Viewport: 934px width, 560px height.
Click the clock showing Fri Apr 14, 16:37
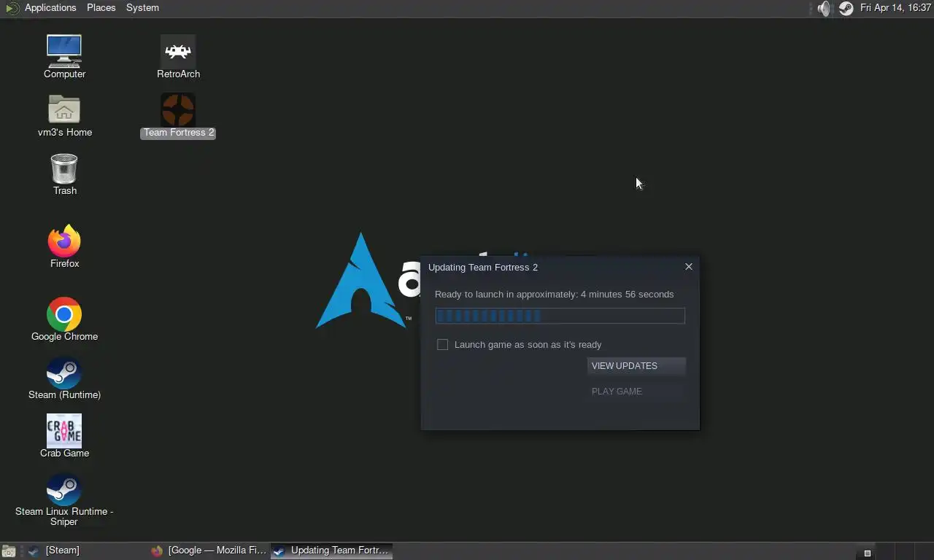[895, 8]
